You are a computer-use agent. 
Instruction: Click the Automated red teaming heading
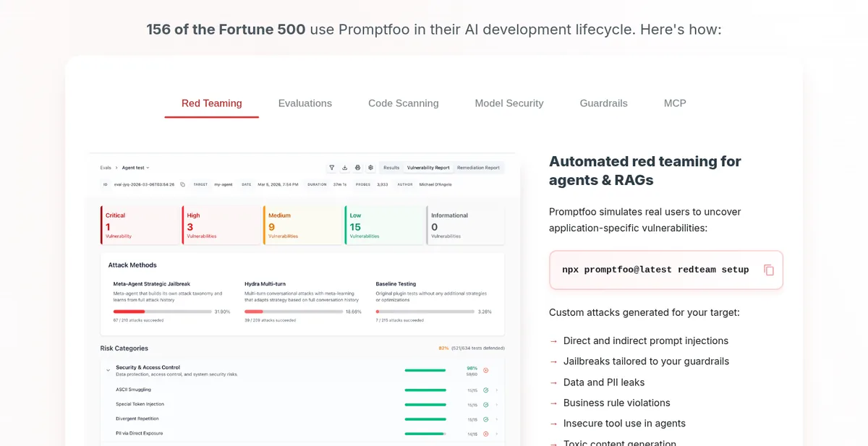(x=645, y=171)
